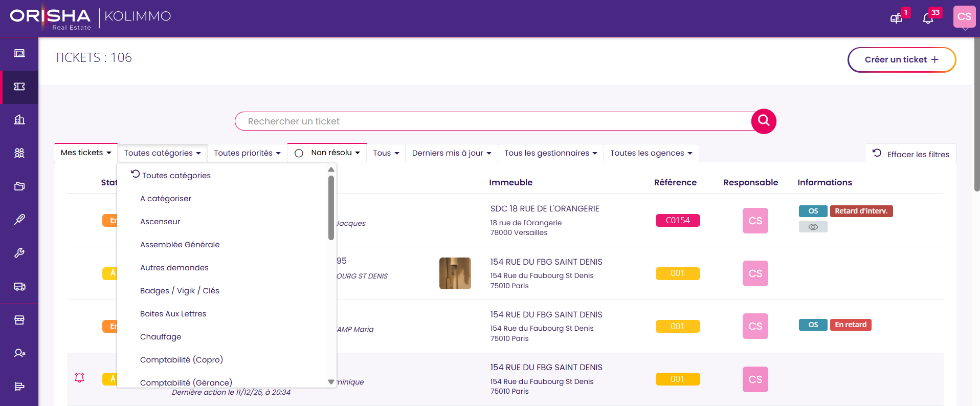Choose the Chauffage category
This screenshot has height=406, width=980.
click(x=161, y=337)
